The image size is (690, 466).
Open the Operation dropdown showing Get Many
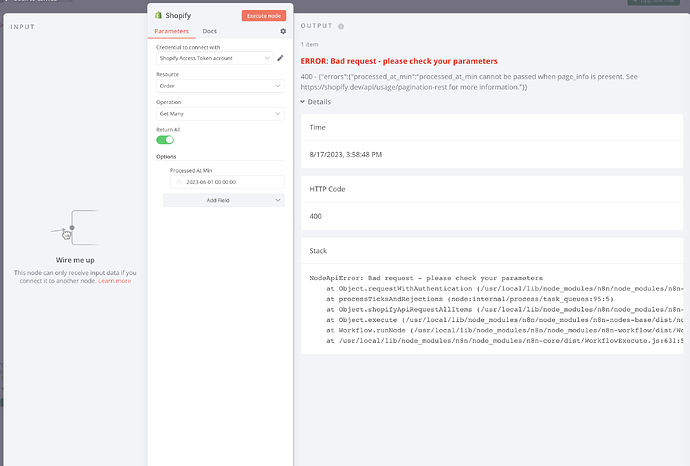point(220,114)
